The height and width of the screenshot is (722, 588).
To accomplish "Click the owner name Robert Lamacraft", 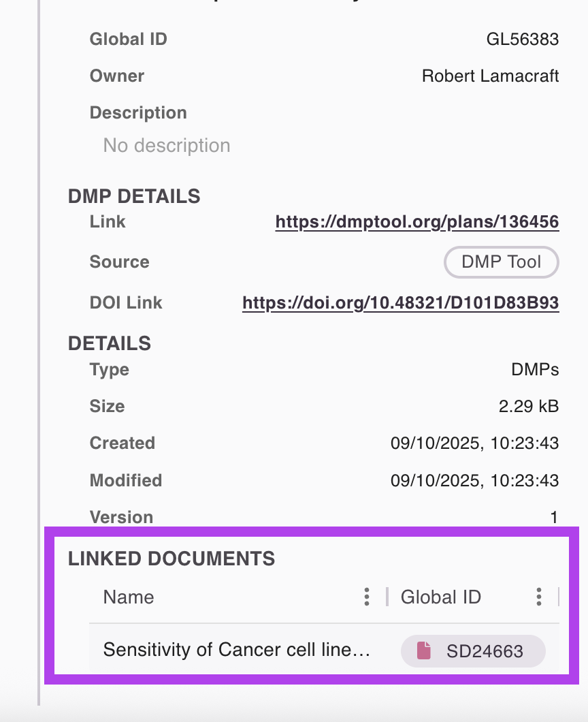I will coord(490,76).
